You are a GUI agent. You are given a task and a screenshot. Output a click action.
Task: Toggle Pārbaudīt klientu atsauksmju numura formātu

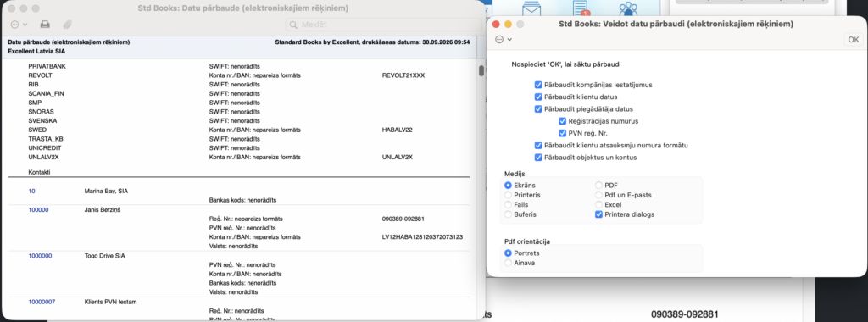click(538, 145)
